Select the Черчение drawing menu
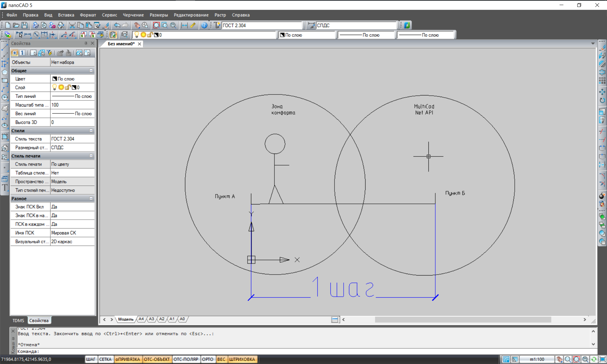Screen dimensions: 607x364 click(132, 15)
